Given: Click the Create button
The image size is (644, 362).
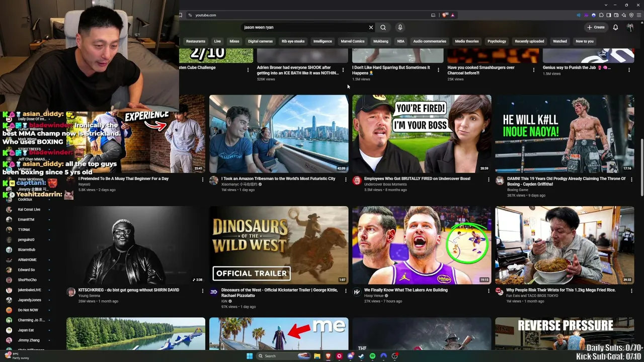Looking at the screenshot, I should [596, 27].
